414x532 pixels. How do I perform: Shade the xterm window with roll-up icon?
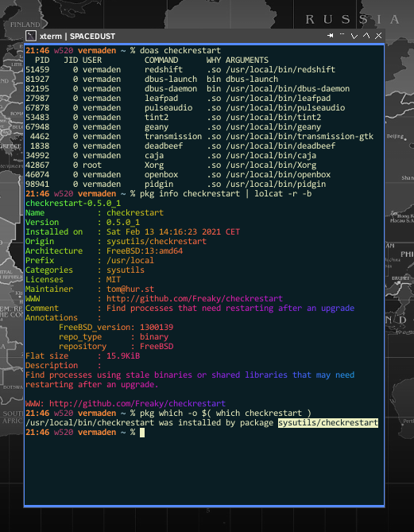tap(342, 35)
